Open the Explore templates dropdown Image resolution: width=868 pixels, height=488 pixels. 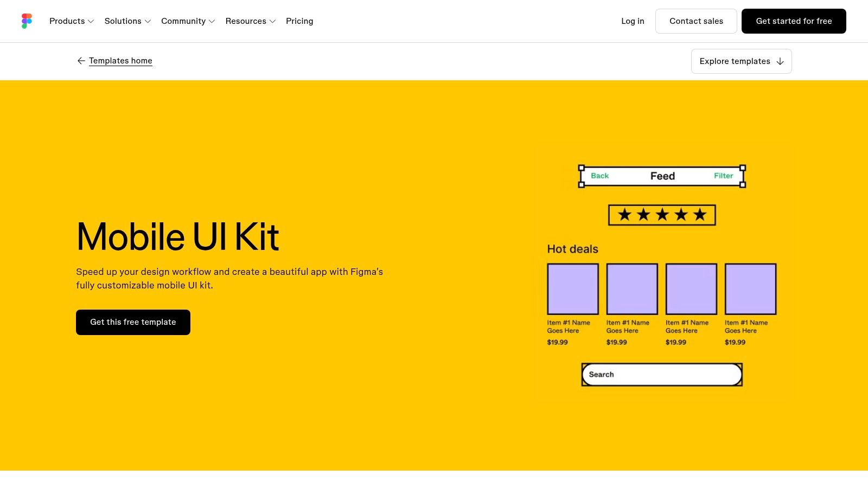[x=741, y=61]
